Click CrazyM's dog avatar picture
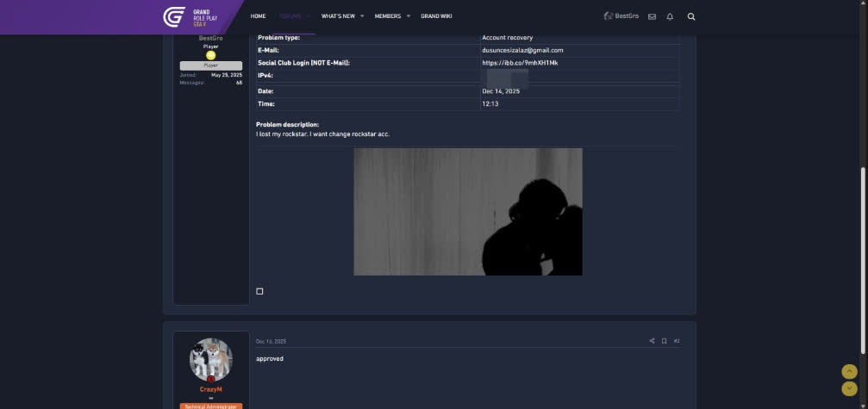Image resolution: width=868 pixels, height=409 pixels. (x=211, y=359)
